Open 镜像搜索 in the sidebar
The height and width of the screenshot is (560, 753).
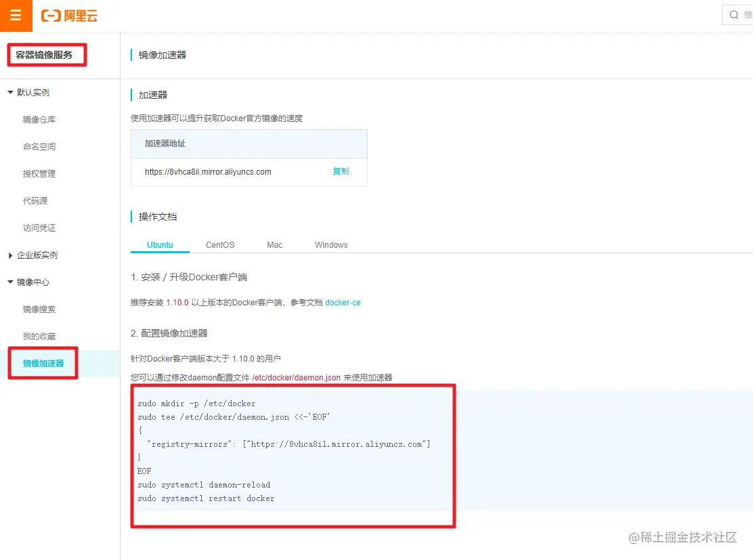tap(39, 309)
